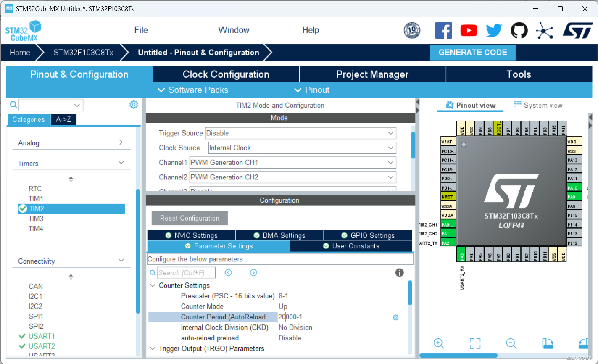Expand the Pinout dropdown menu

coord(311,90)
